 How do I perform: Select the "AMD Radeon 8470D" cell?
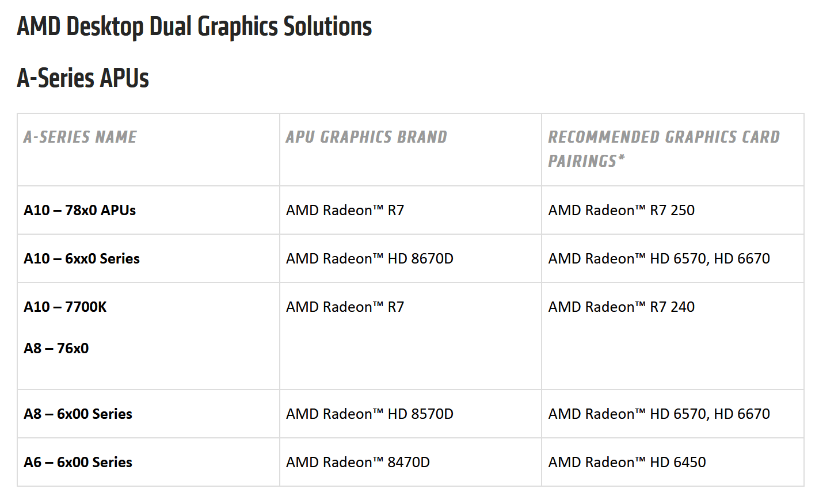357,462
